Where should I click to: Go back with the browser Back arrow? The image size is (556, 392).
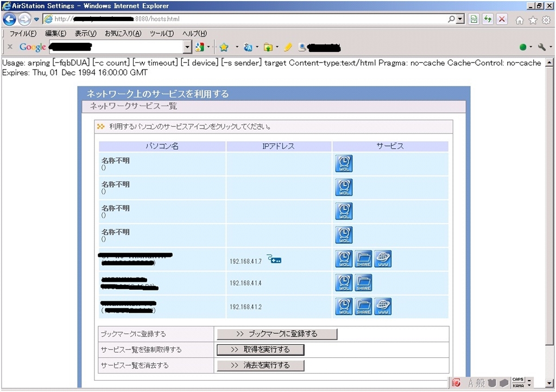click(x=10, y=19)
